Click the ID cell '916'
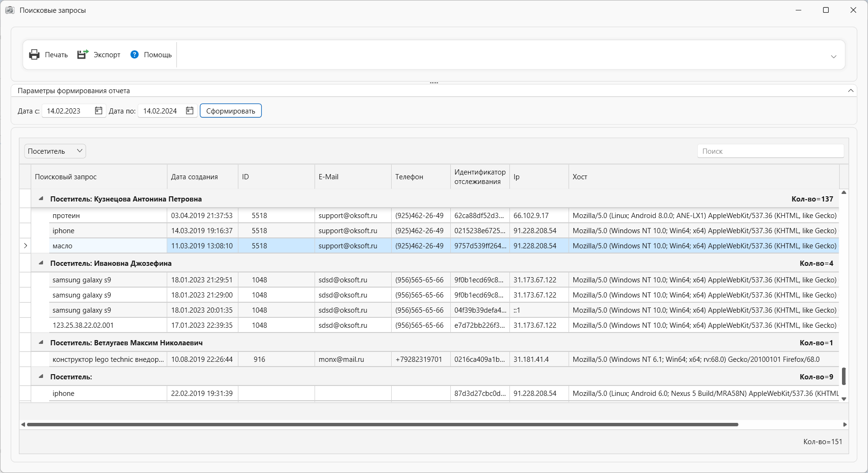868x473 pixels. tap(276, 359)
